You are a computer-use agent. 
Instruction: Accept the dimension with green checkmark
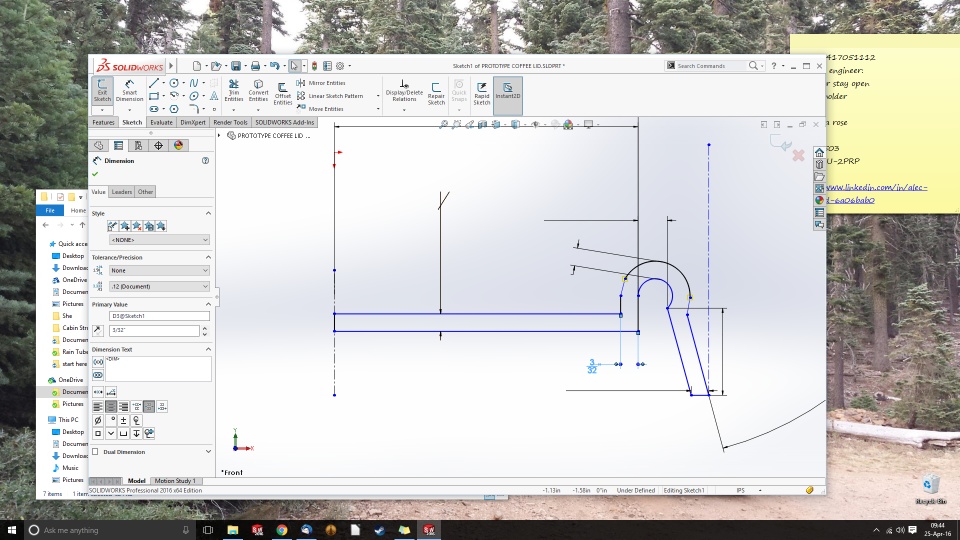pos(96,174)
